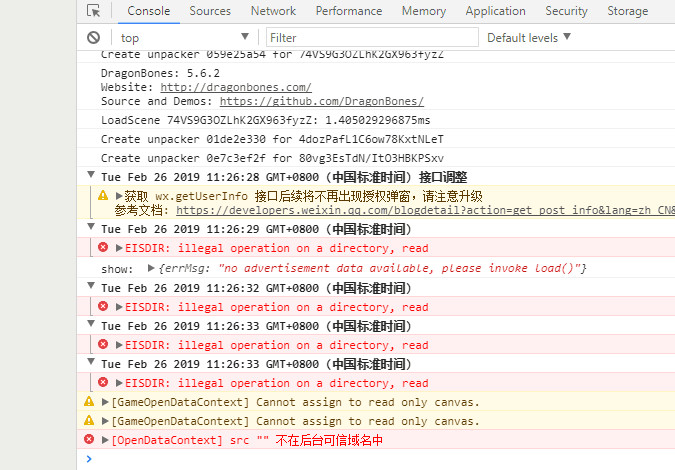This screenshot has height=470, width=675.
Task: Open the dragonbones.com website link
Action: 235,87
